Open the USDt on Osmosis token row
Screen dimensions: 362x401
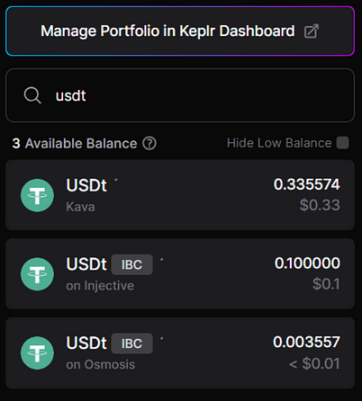tap(180, 353)
